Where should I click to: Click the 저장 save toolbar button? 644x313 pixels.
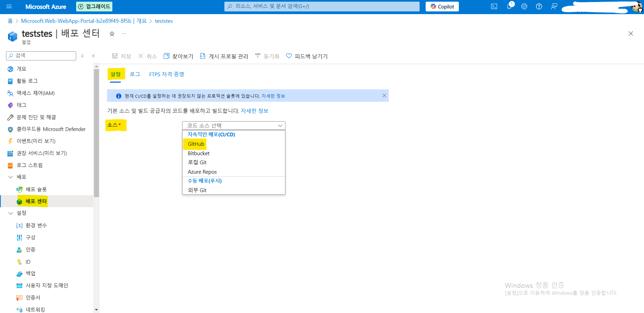121,56
